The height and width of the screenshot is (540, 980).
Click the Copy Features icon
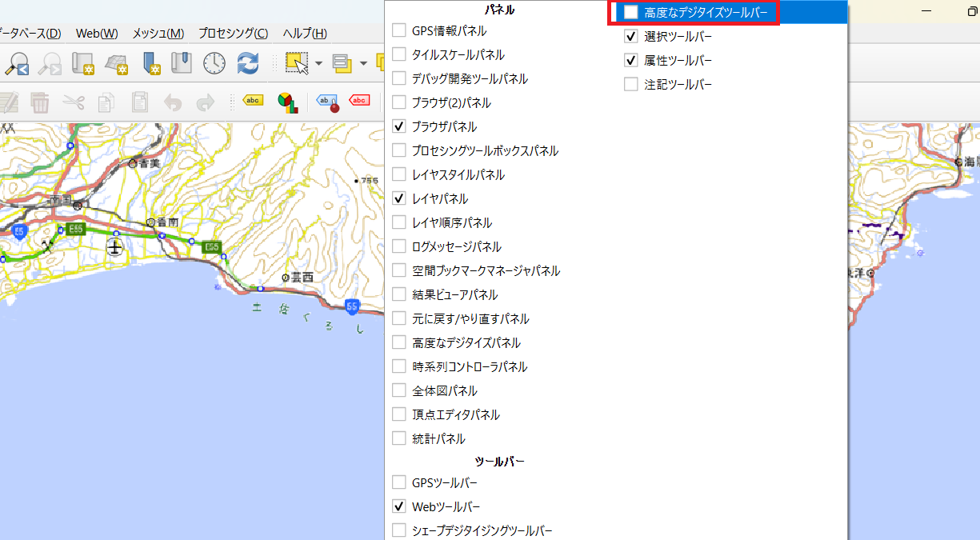point(106,102)
